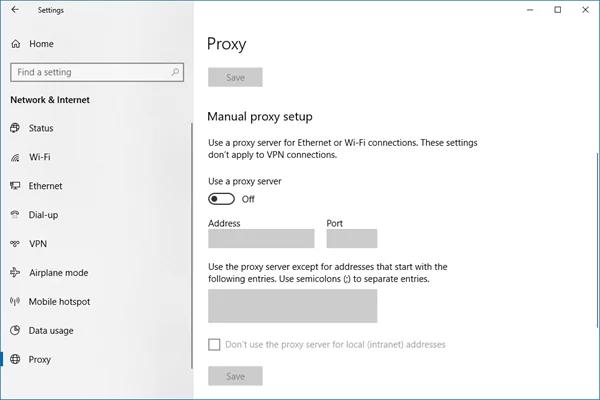
Task: Click the Find a setting search box
Action: (x=90, y=72)
